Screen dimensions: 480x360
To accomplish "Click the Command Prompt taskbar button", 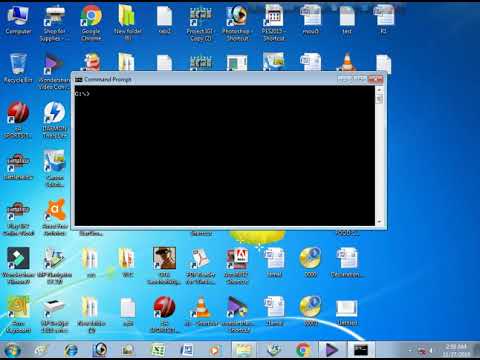I will (361, 350).
